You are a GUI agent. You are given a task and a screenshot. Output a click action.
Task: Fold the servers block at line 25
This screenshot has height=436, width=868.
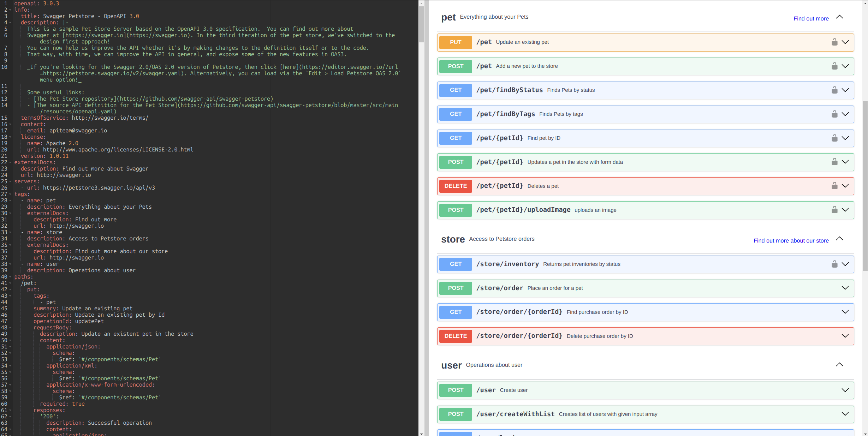11,181
